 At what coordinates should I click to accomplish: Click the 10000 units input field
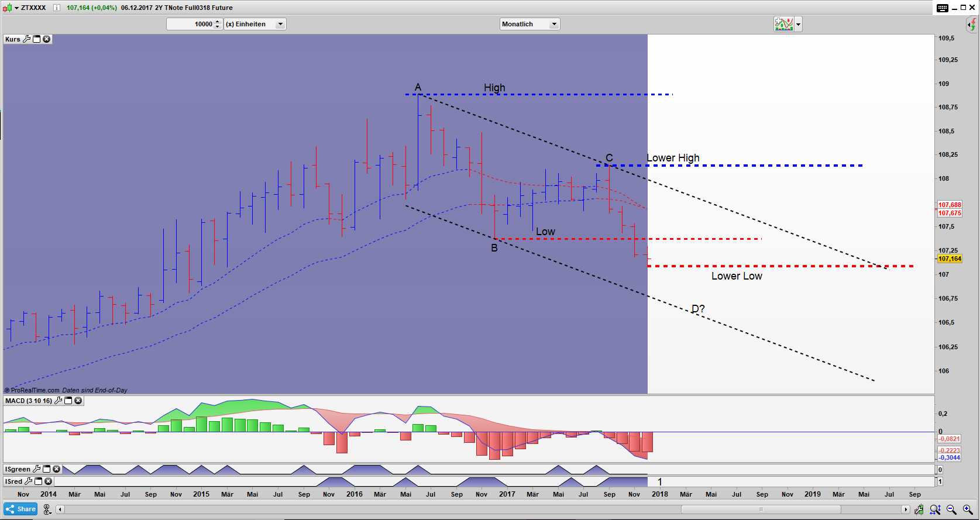[x=190, y=24]
